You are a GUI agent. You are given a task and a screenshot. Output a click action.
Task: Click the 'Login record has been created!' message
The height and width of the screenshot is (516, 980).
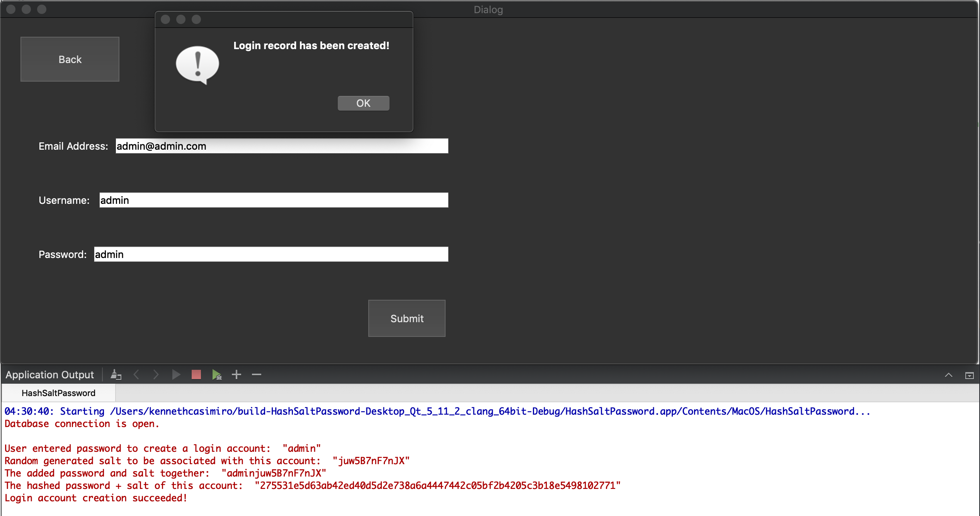[x=311, y=45]
